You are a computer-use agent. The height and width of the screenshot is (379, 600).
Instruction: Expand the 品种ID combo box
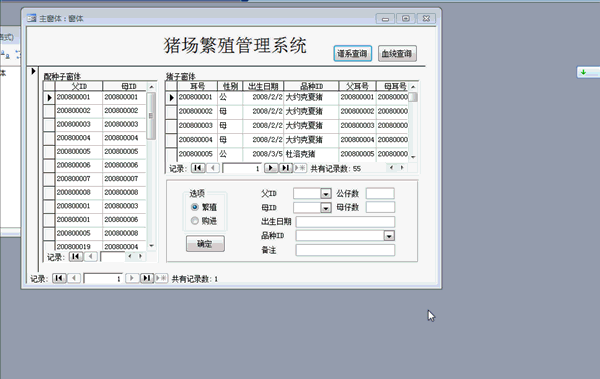pyautogui.click(x=389, y=236)
